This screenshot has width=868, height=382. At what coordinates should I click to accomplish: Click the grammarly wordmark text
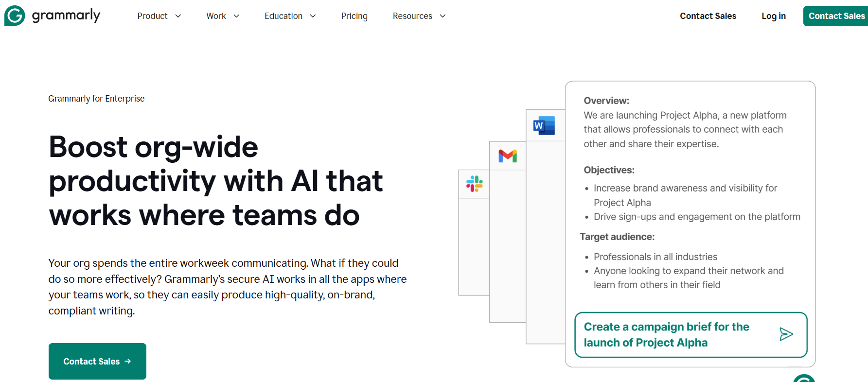[66, 16]
